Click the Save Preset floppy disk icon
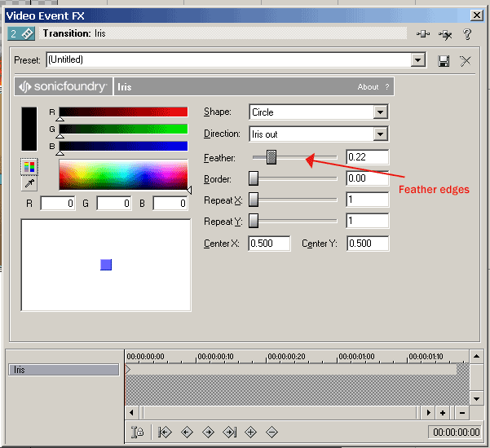490x448 pixels. [x=444, y=60]
